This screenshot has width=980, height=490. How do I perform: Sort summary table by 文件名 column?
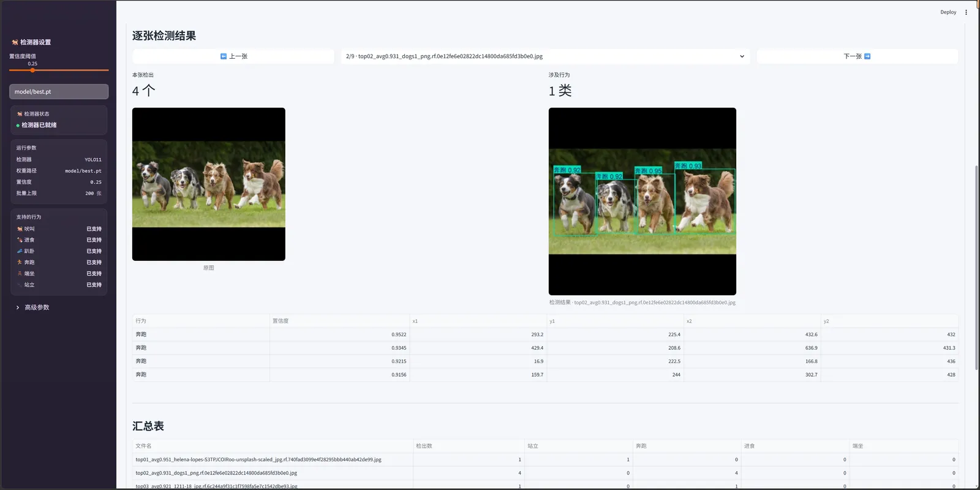[x=273, y=446]
